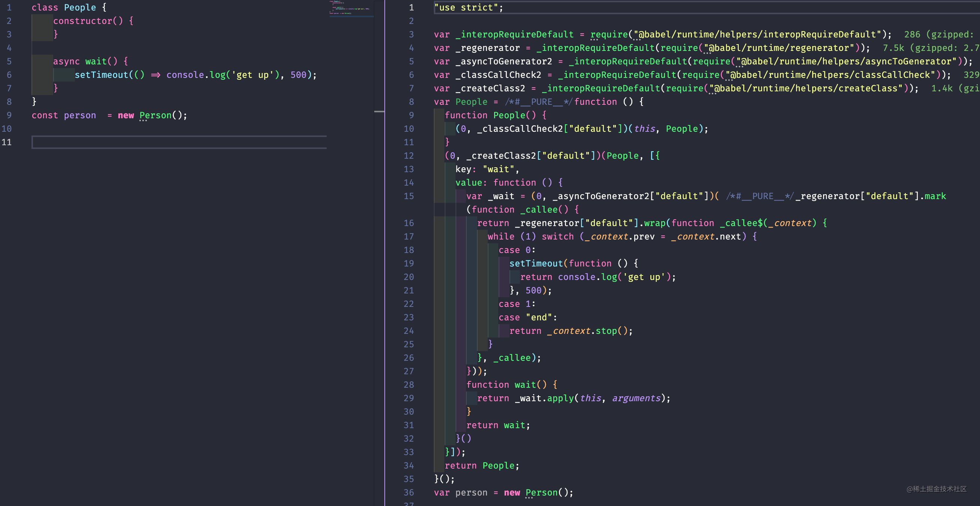Click '_callee$' function name on right line 16
Viewport: 980px width, 506px height.
tap(741, 223)
